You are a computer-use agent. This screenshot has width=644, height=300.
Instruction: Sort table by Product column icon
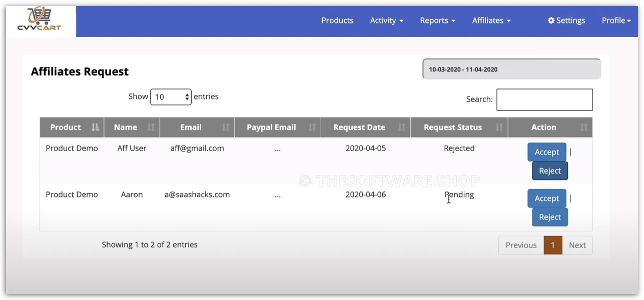pyautogui.click(x=96, y=127)
